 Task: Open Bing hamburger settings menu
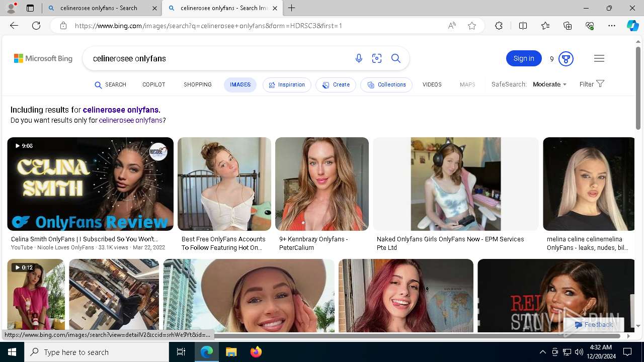point(599,58)
